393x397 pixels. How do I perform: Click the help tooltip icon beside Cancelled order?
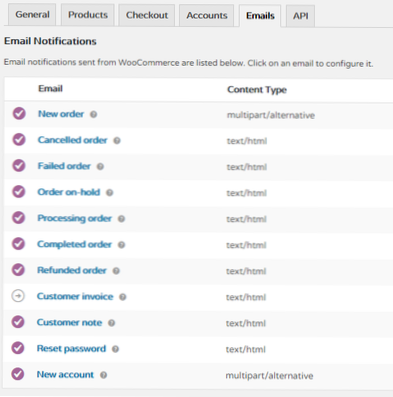coord(117,140)
